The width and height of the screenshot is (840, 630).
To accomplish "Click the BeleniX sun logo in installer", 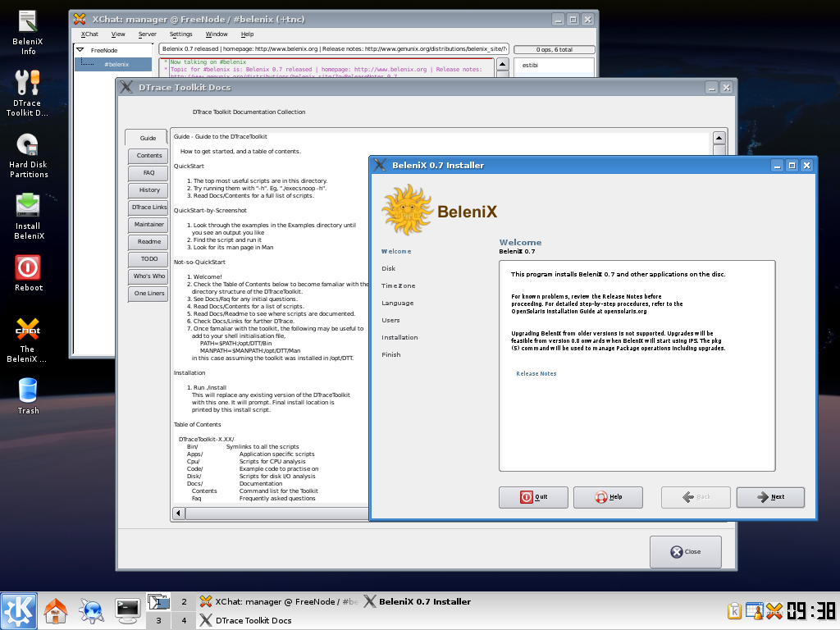I will click(x=407, y=210).
